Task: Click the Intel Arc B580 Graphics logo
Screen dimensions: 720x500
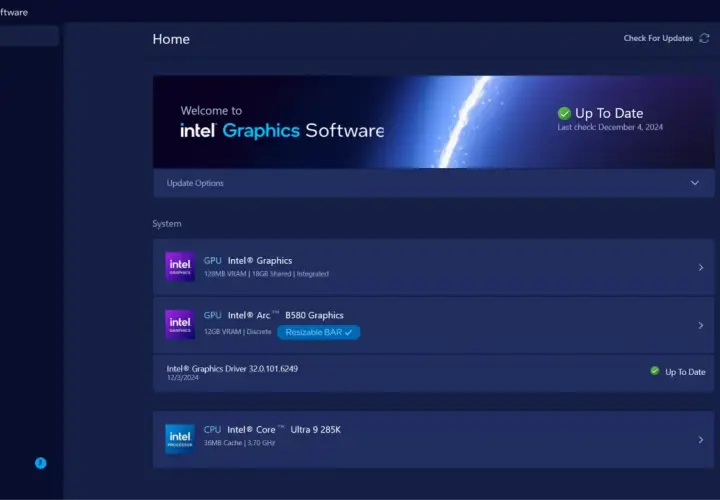Action: [180, 324]
